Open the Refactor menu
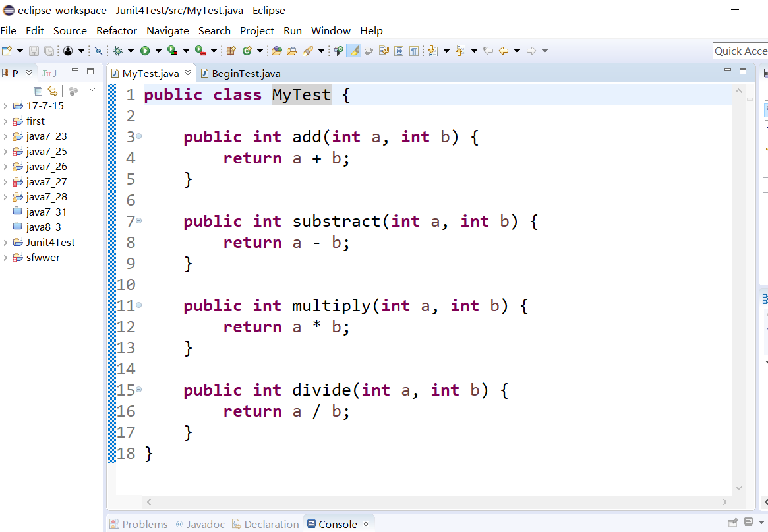The width and height of the screenshot is (768, 532). coord(117,30)
